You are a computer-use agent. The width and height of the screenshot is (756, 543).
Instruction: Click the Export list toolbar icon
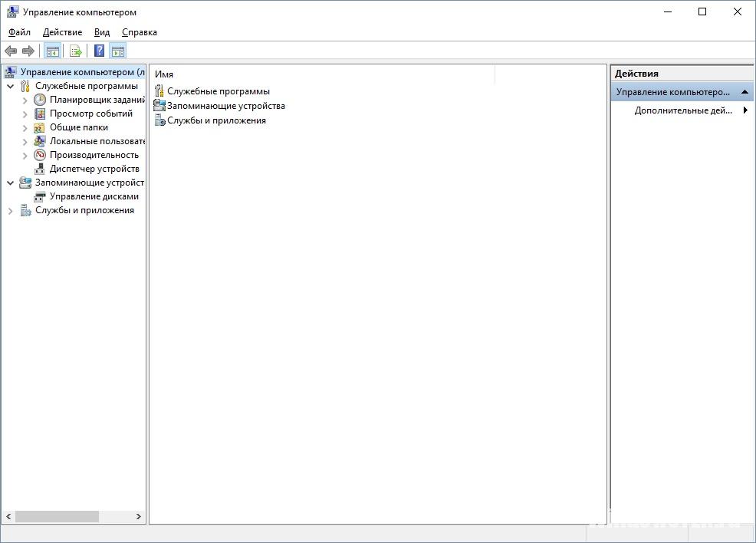(76, 51)
